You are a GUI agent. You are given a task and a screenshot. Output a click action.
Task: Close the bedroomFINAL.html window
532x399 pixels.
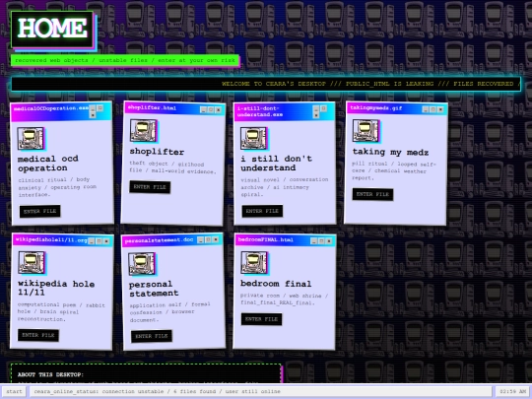click(x=329, y=241)
